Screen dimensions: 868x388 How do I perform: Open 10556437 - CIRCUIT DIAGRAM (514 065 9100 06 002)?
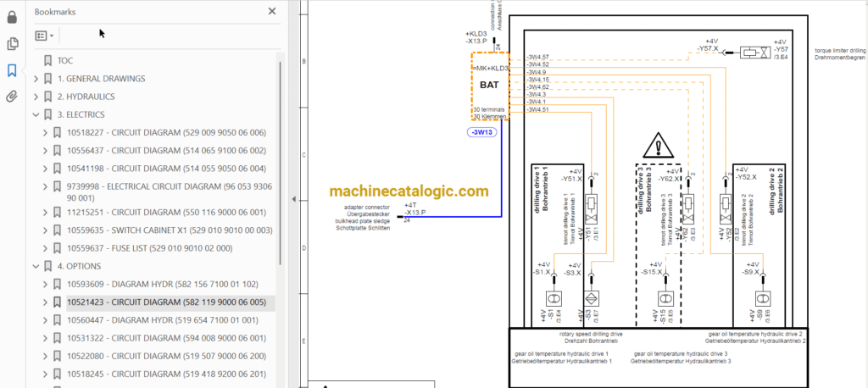[x=167, y=151]
